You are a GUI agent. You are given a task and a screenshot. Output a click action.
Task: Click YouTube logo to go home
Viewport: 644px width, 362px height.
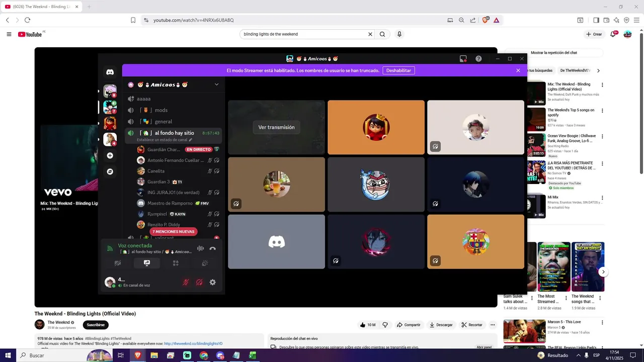30,34
